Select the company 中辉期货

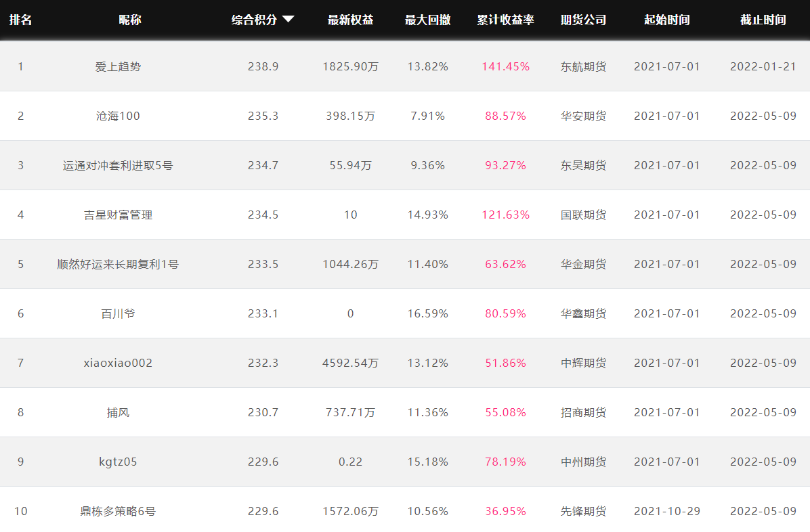(583, 363)
